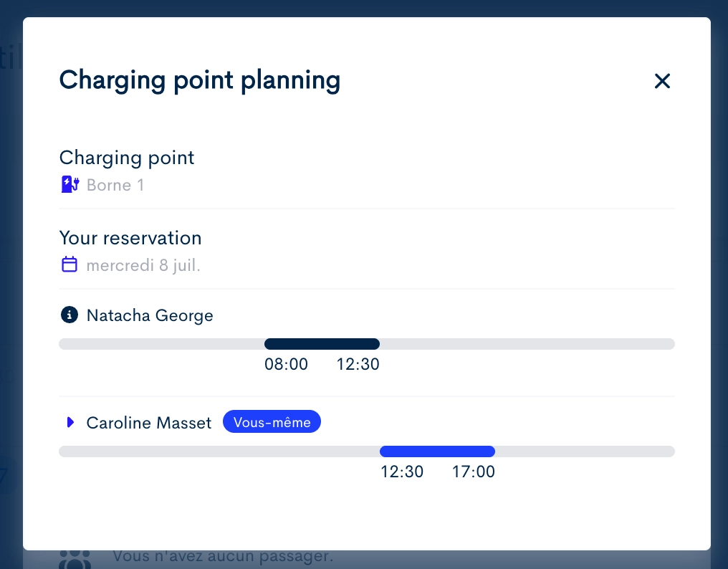Click Natacha George's 12:30 end time label

tap(358, 364)
